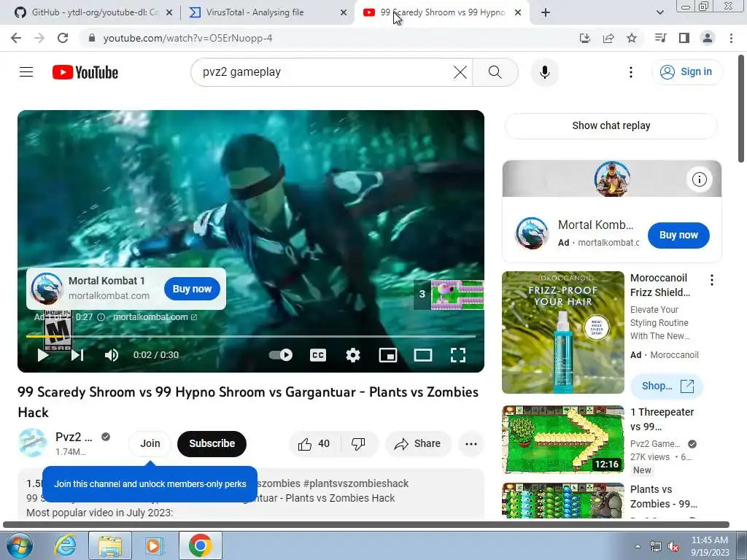This screenshot has width=747, height=560.
Task: Open the Chrome side panel
Action: pos(684,38)
